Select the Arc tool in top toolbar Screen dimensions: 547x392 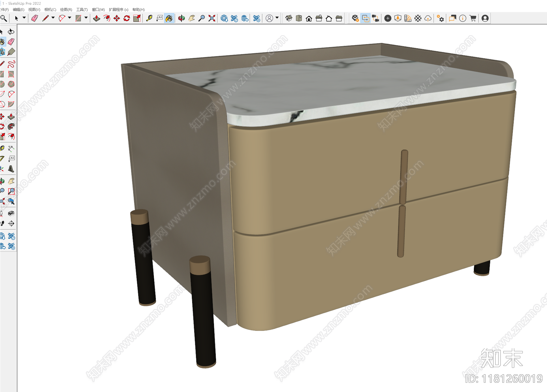(x=62, y=18)
